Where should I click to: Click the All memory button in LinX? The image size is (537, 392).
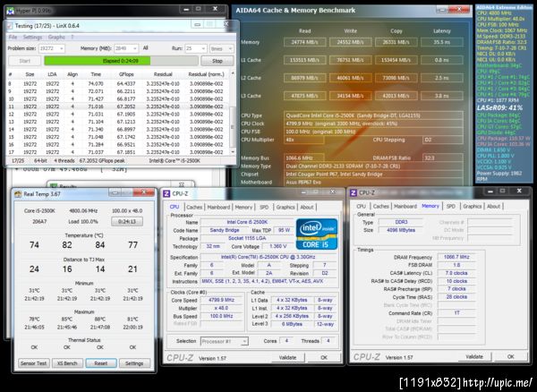click(146, 48)
